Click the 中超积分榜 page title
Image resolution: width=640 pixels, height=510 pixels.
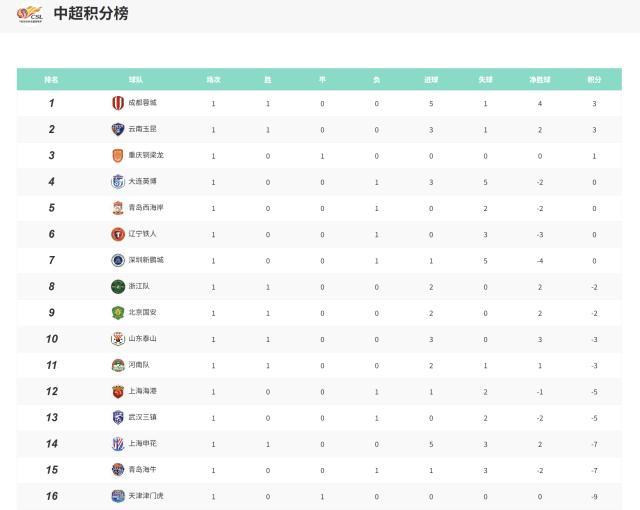pyautogui.click(x=91, y=15)
